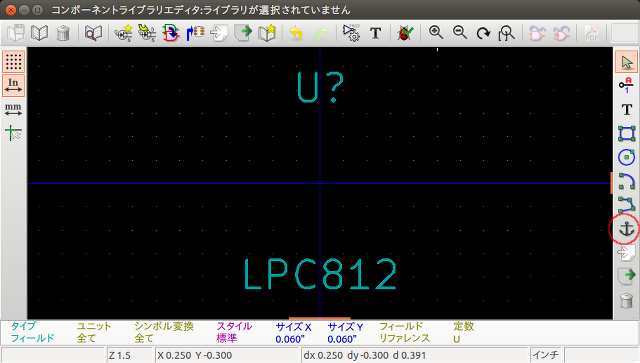Click blue arrow with chip icon
This screenshot has height=363, width=640.
(x=195, y=33)
